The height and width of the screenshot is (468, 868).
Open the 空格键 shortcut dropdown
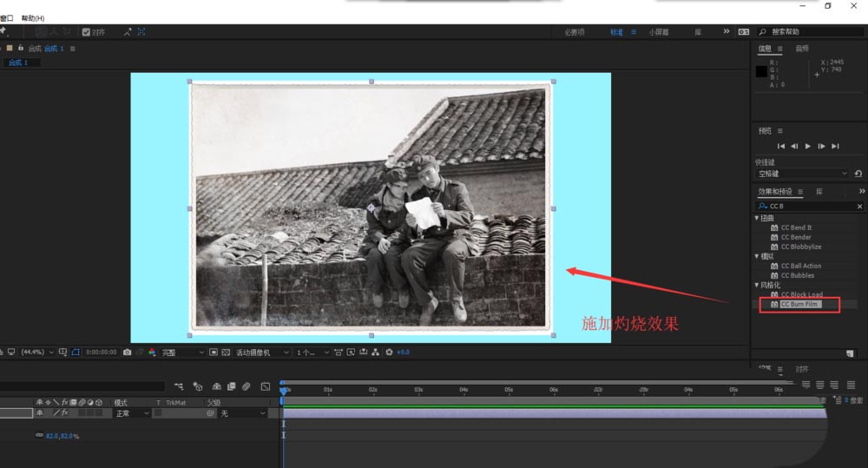tap(801, 174)
